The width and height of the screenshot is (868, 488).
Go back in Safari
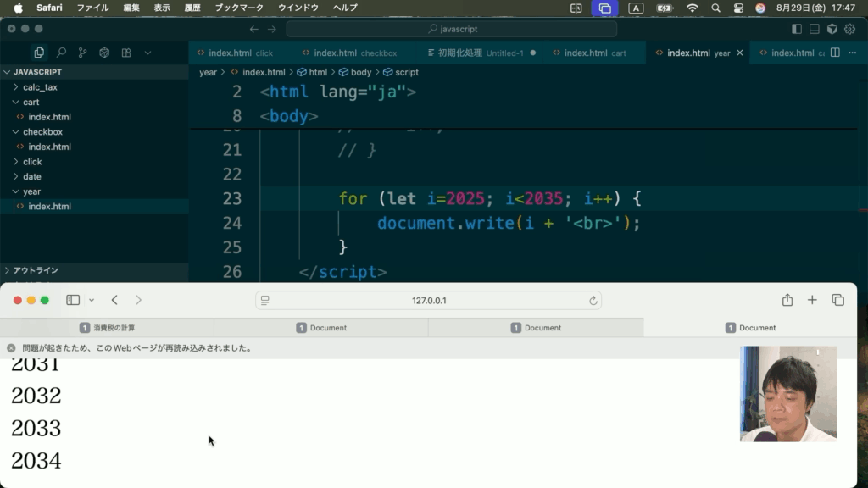[x=114, y=300]
